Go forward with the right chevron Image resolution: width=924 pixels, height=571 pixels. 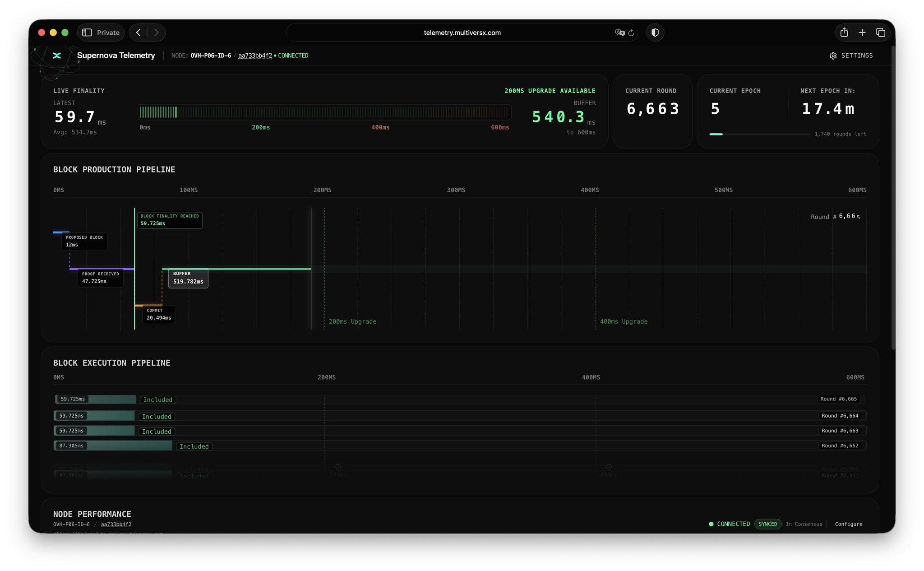click(156, 32)
